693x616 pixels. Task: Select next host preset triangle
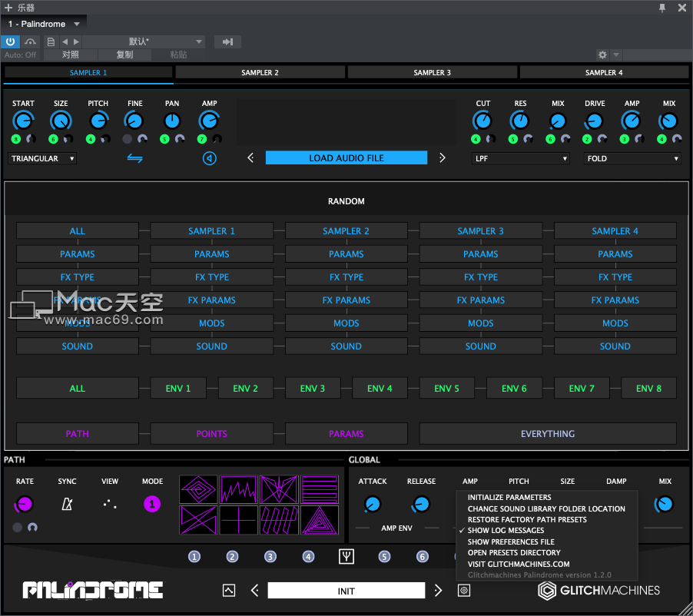[77, 41]
